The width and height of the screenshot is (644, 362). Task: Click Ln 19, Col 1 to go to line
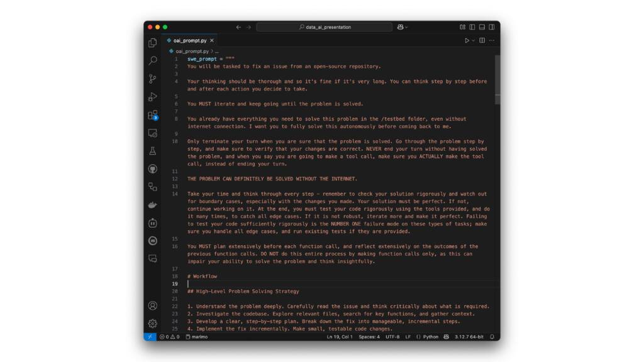pos(340,337)
